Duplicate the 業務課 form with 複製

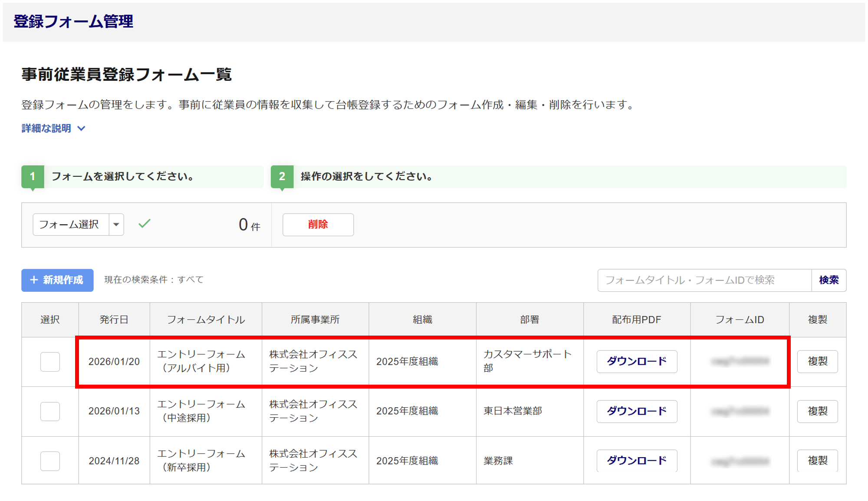click(x=817, y=460)
